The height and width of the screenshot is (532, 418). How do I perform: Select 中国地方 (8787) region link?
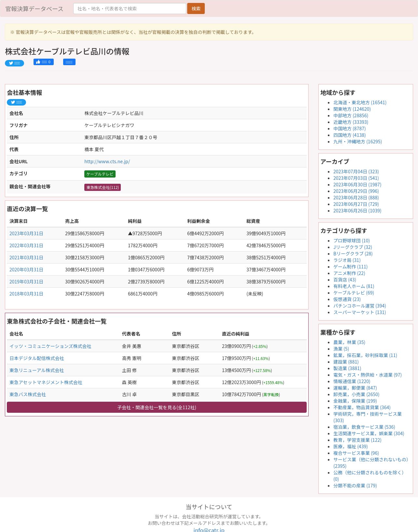[349, 129]
